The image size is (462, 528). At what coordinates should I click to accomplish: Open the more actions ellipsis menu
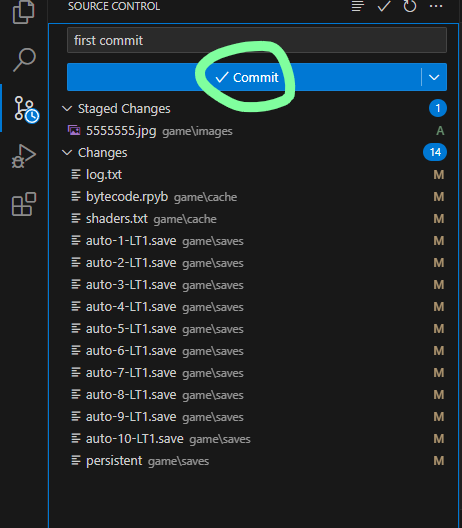436,6
